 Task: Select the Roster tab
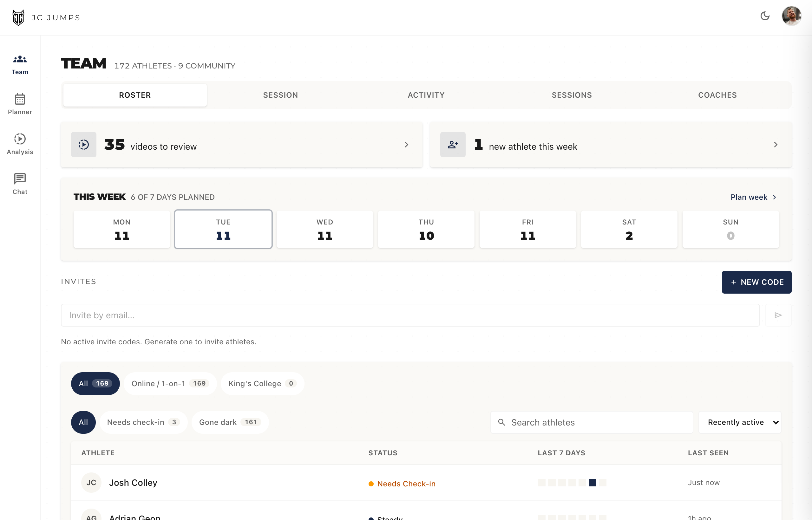[x=135, y=95]
